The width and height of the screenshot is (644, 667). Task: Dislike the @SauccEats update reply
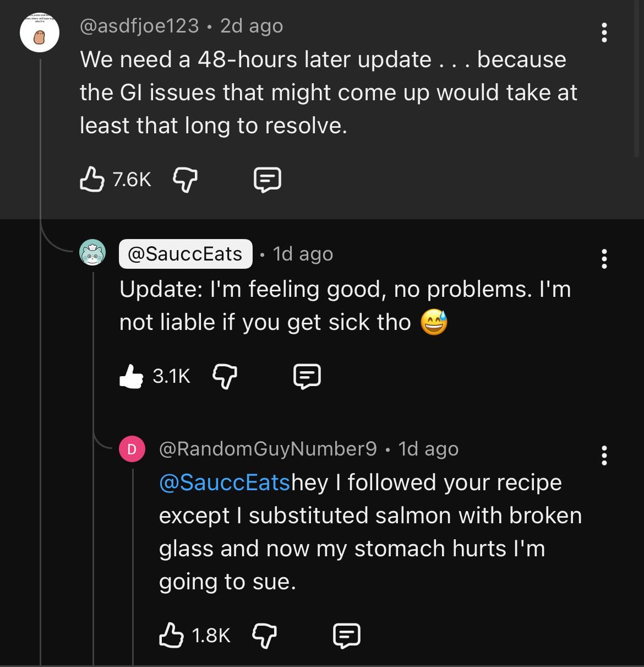(225, 376)
